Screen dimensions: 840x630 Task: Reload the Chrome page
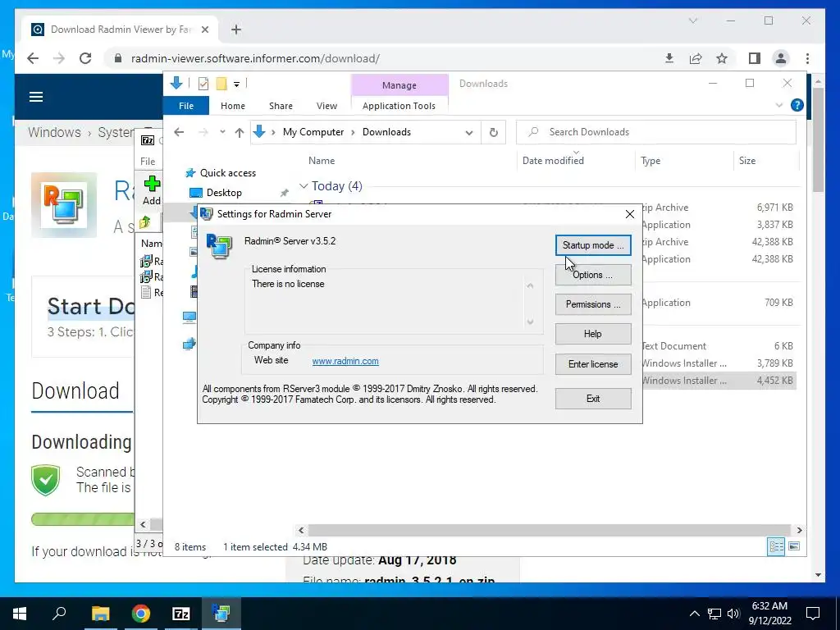coord(85,58)
